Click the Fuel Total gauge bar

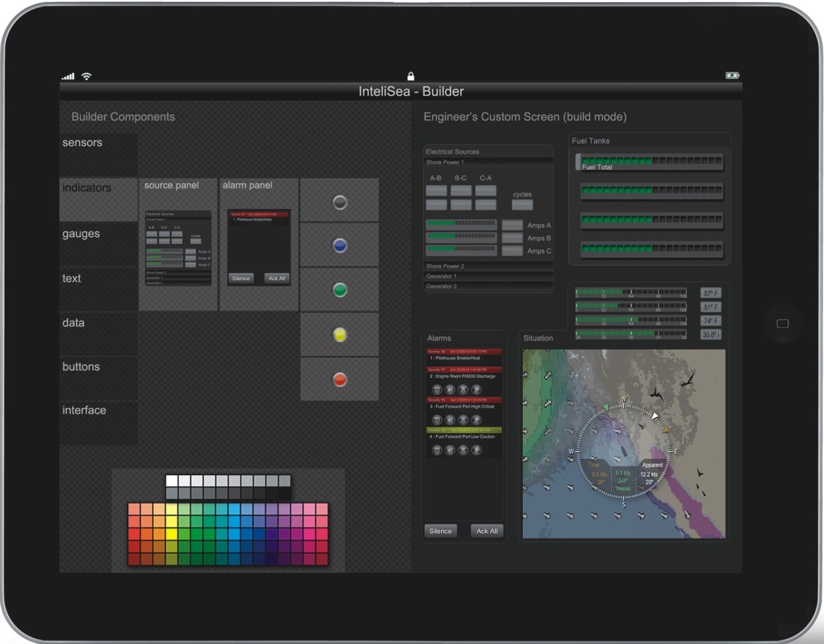point(650,162)
